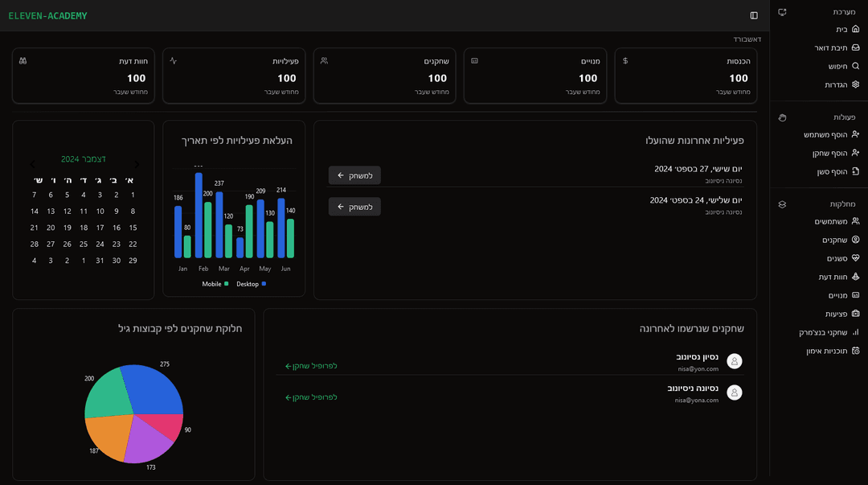Open player profile link for נסיון נסיונוב

[x=311, y=366]
